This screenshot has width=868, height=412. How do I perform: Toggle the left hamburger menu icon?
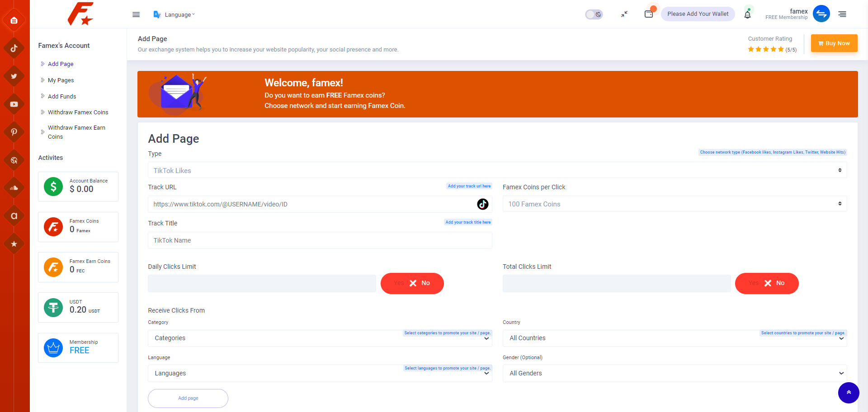click(136, 14)
